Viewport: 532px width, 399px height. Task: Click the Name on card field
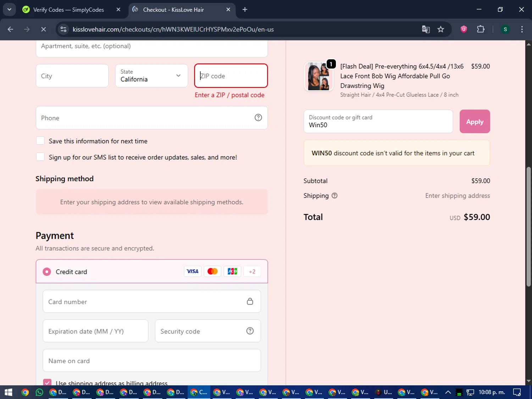click(x=152, y=360)
